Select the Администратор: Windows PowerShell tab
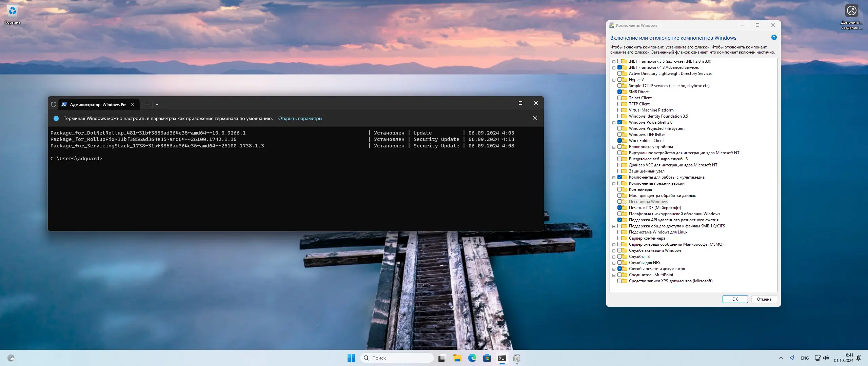 pyautogui.click(x=97, y=104)
